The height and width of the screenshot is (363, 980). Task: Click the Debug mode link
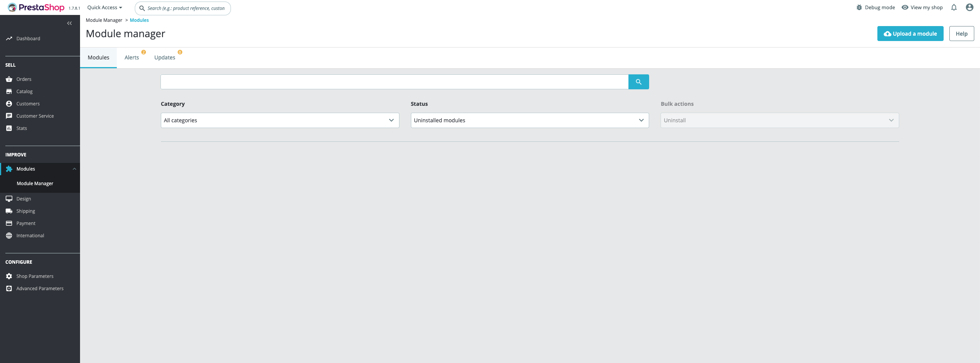[x=875, y=7]
